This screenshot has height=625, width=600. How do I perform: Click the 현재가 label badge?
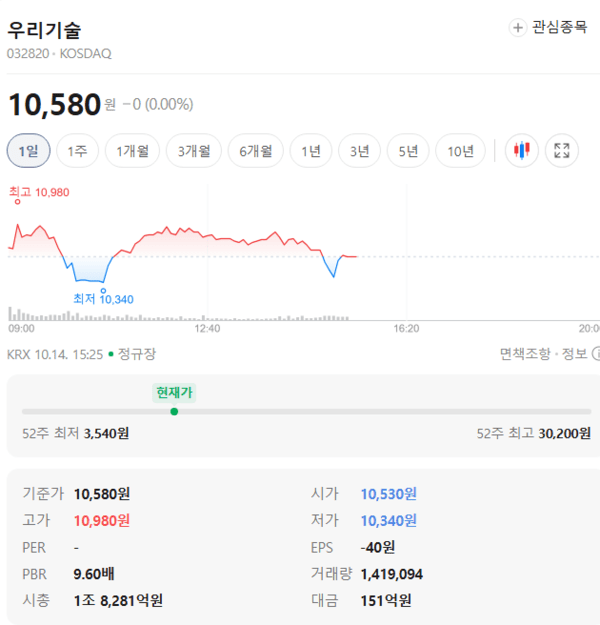pos(174,392)
